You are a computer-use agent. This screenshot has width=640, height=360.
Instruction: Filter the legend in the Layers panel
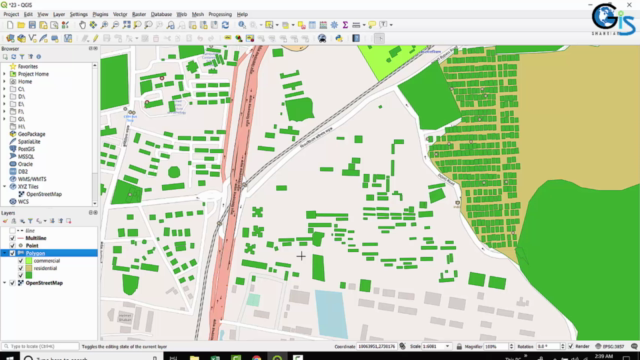point(30,221)
